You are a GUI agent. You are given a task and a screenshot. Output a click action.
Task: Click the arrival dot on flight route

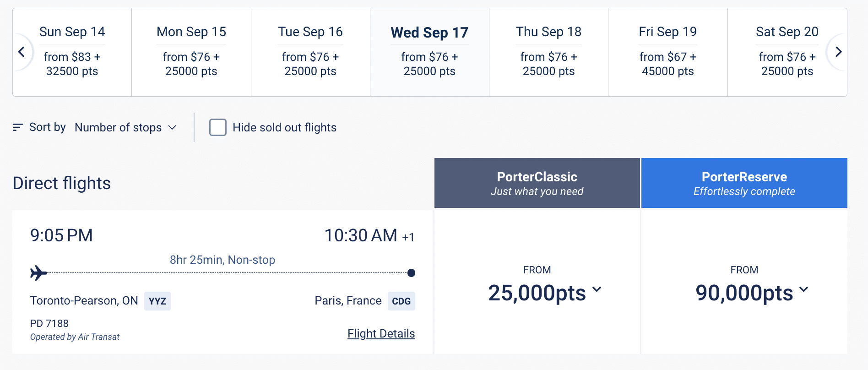tap(411, 273)
